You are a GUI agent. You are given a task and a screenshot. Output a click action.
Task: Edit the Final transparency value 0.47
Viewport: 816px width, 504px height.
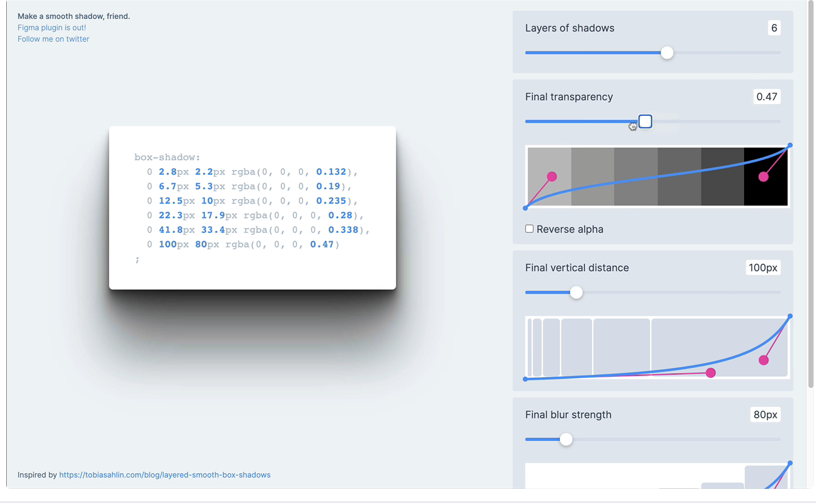(767, 96)
